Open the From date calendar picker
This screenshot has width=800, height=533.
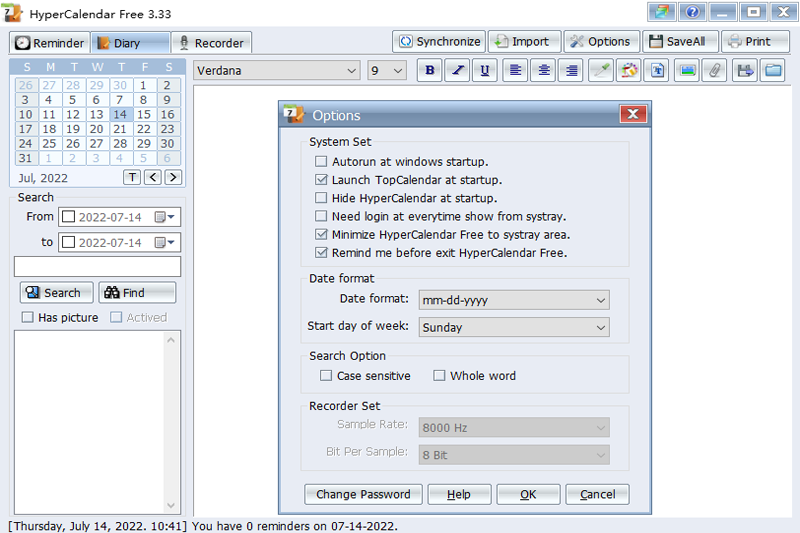click(x=164, y=217)
